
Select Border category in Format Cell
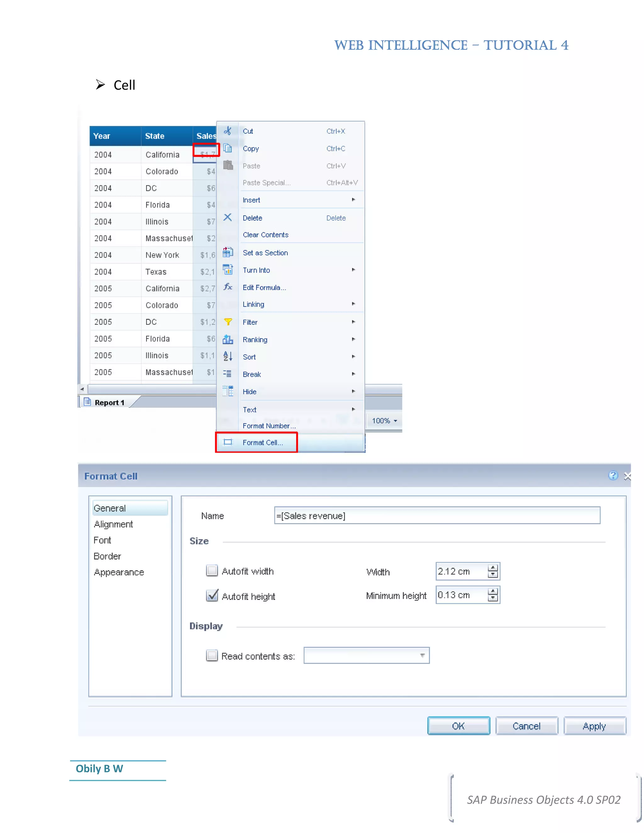click(x=107, y=556)
